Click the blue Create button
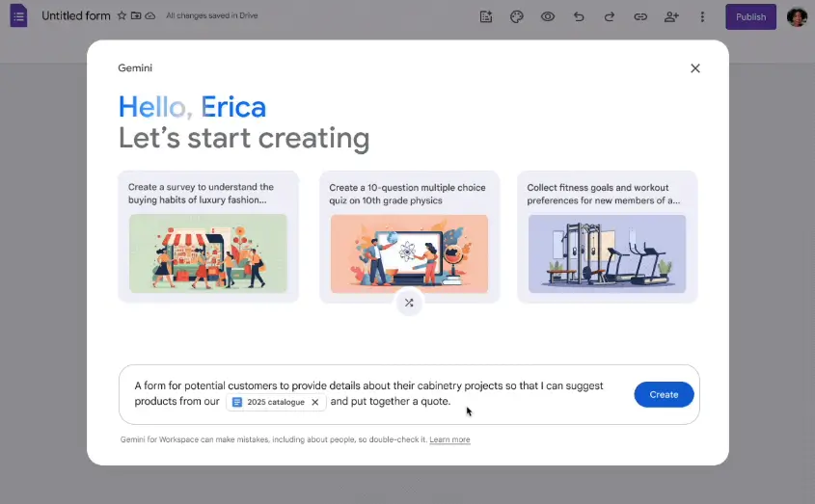Image resolution: width=815 pixels, height=504 pixels. [x=664, y=394]
